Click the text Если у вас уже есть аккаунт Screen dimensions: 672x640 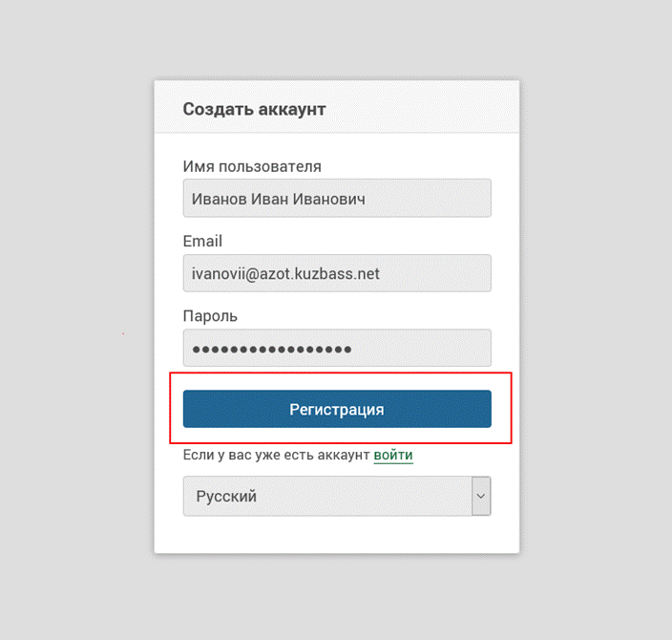pos(276,455)
